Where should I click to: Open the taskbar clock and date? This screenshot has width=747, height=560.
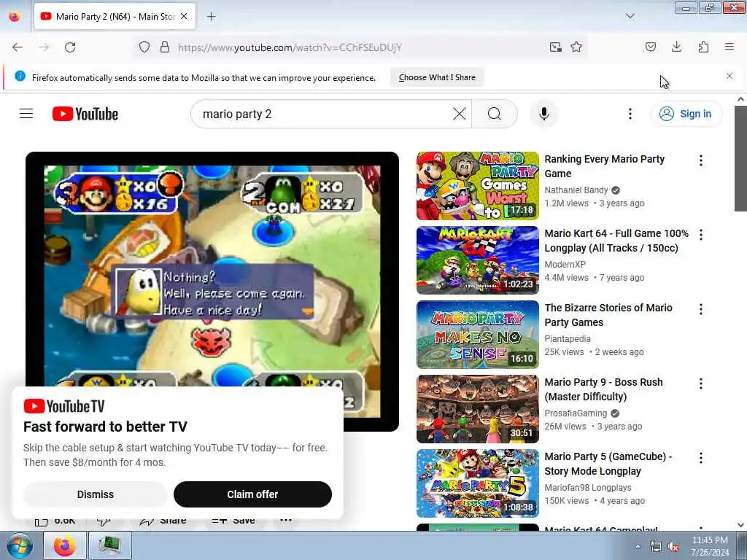coord(710,546)
